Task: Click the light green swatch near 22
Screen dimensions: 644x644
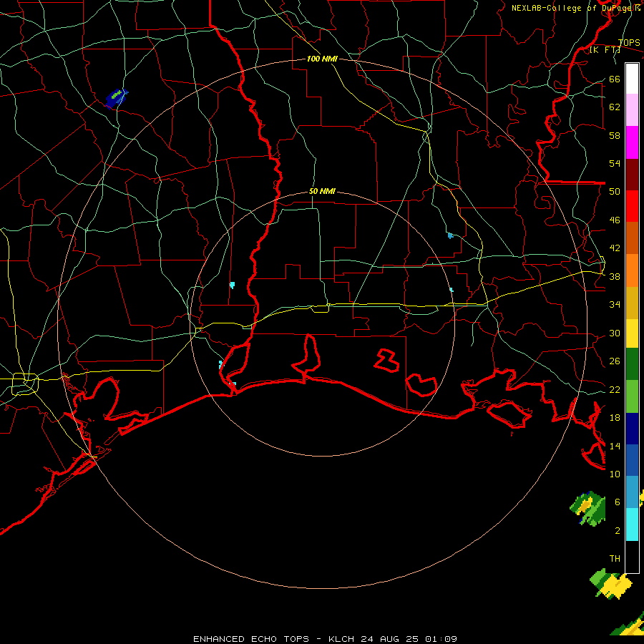Action: (x=632, y=396)
